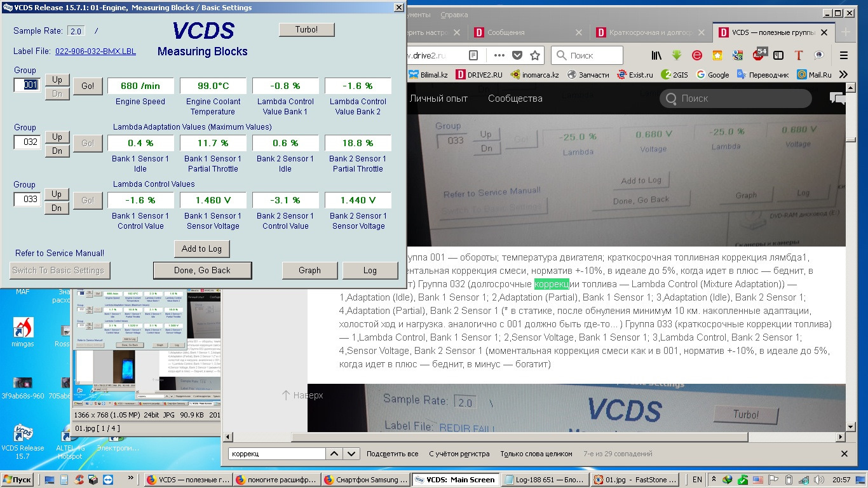This screenshot has height=488, width=868.
Task: Click drive2 site search field
Action: pos(736,98)
